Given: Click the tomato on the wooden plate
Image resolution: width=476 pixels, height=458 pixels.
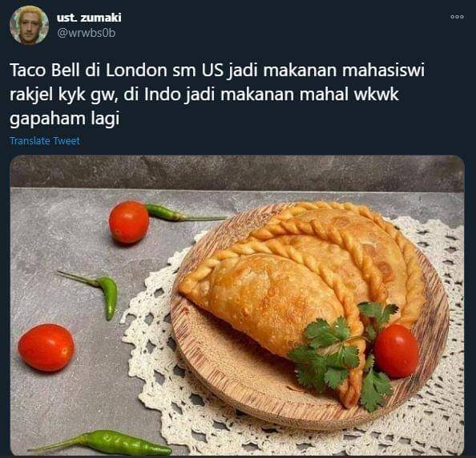Looking at the screenshot, I should tap(396, 351).
